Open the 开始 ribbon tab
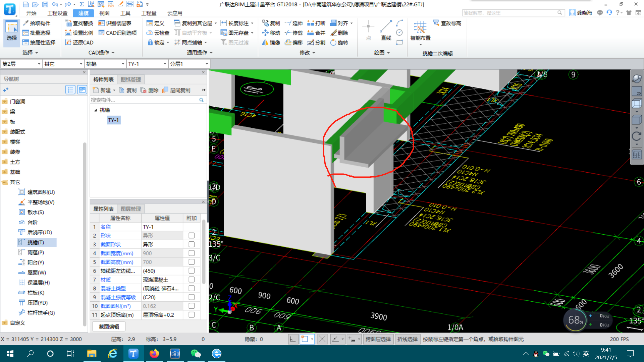 pos(31,13)
